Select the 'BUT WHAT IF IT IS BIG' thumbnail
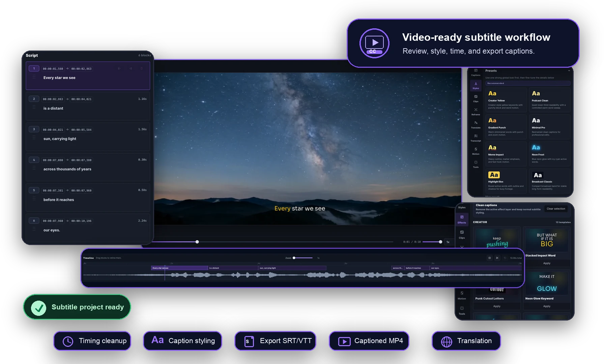The height and width of the screenshot is (364, 607). [547, 240]
